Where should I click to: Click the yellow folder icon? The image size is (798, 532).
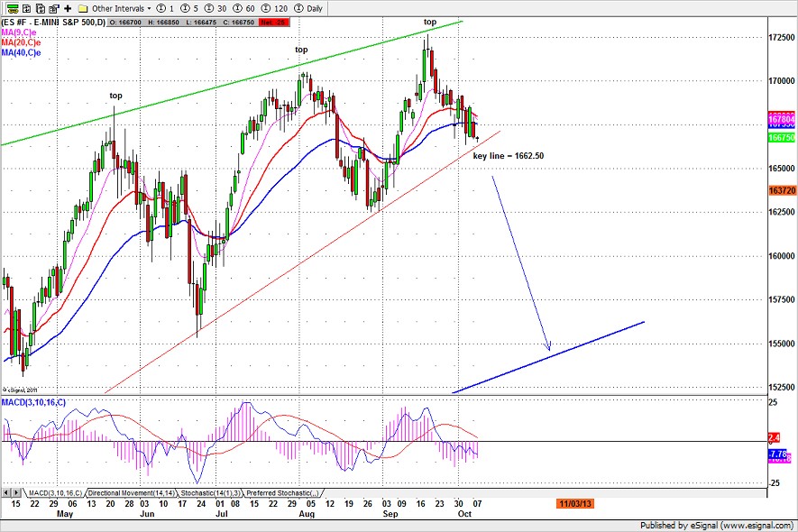click(x=82, y=6)
